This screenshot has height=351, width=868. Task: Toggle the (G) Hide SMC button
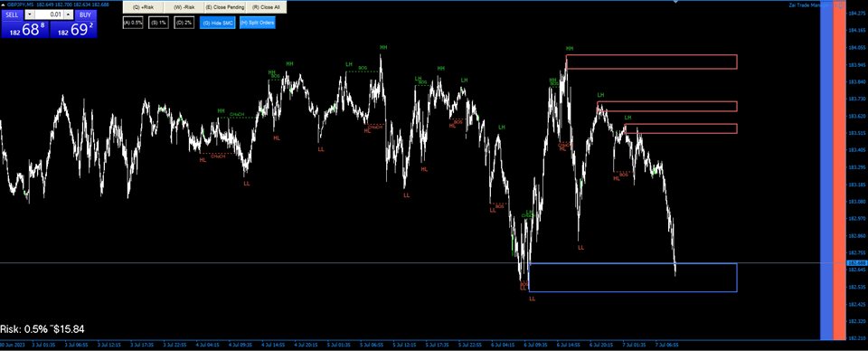click(x=218, y=23)
